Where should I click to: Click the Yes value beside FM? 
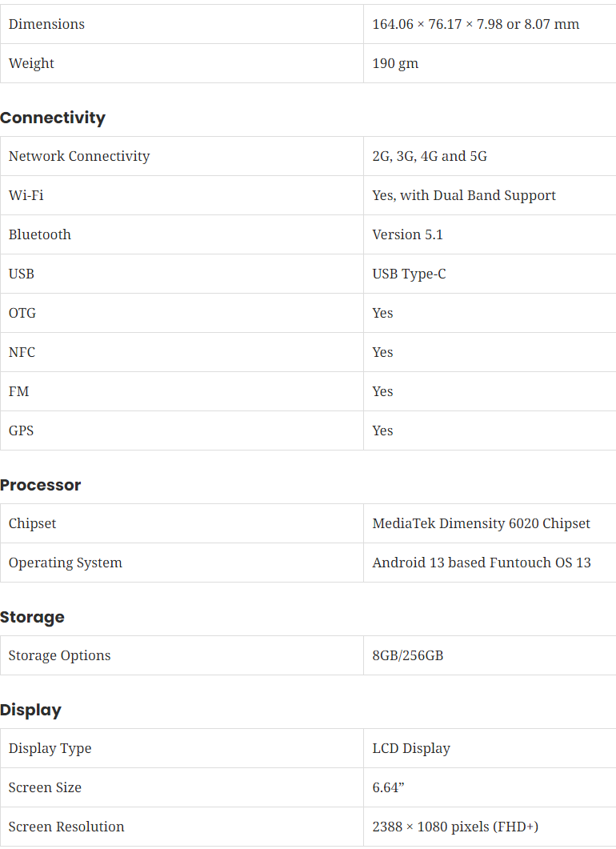[x=382, y=391]
